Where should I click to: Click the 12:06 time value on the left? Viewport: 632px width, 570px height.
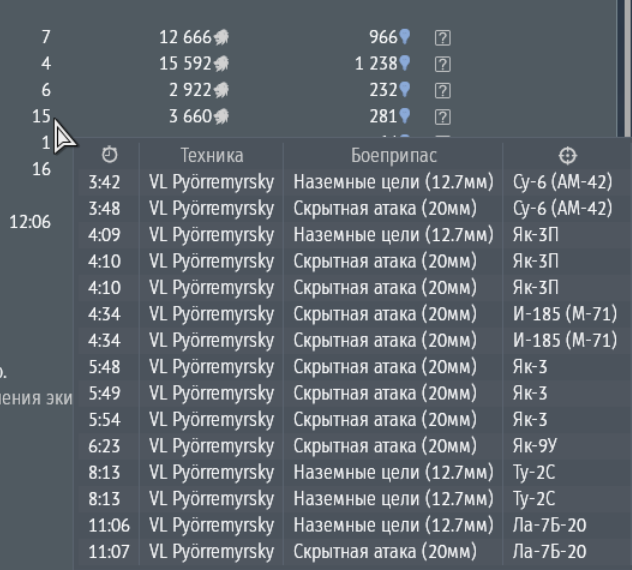tap(30, 222)
